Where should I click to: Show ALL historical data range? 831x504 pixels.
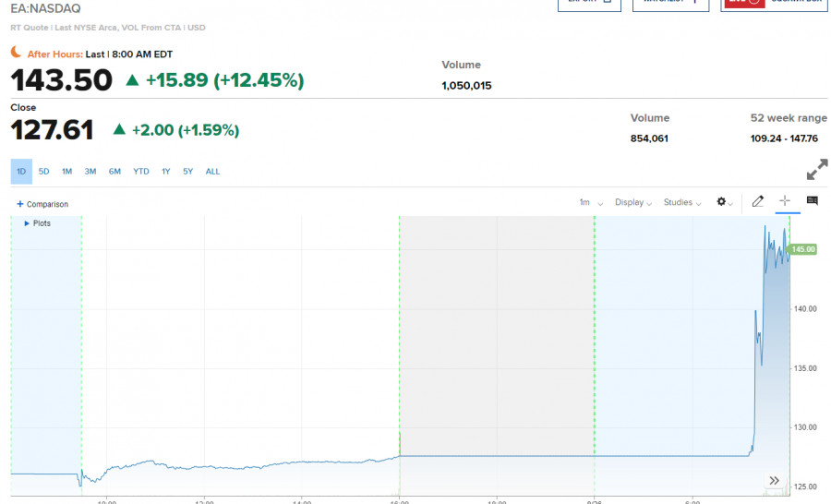pyautogui.click(x=212, y=171)
